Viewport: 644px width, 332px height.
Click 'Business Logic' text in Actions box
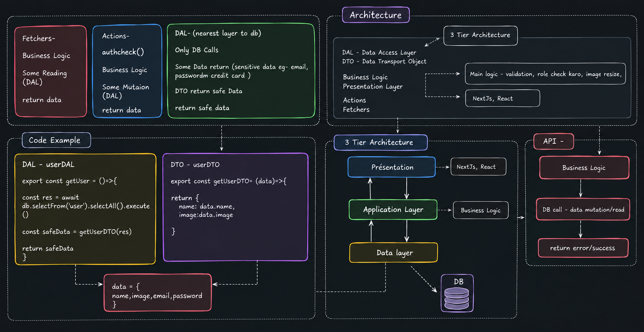tap(124, 70)
